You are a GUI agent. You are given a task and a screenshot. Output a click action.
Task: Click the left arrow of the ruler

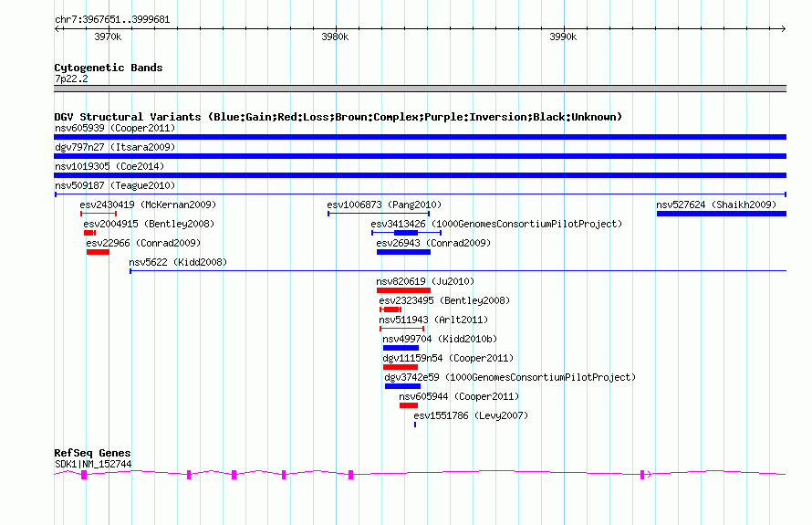click(57, 28)
